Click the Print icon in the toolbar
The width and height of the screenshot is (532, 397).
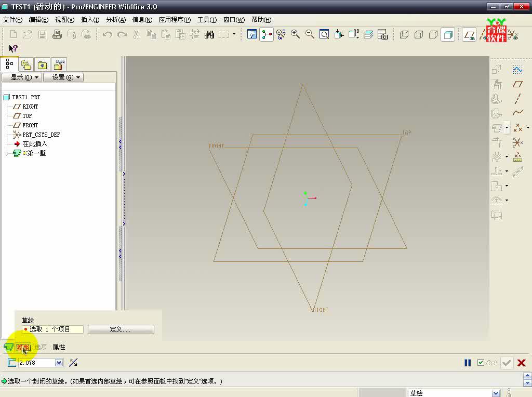[57, 34]
